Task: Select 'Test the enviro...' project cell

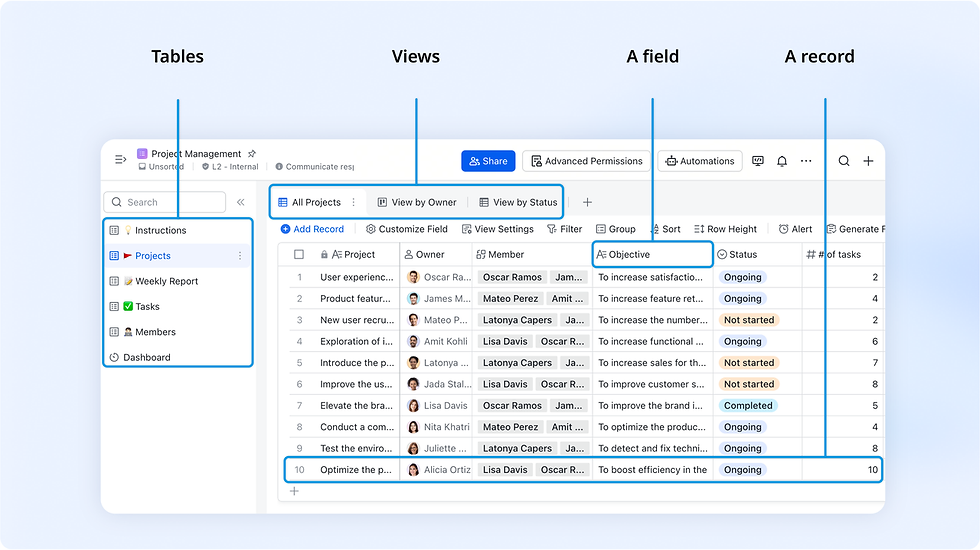Action: [358, 448]
